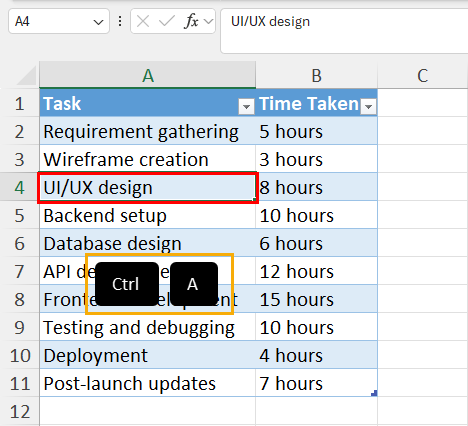Select the 10 hours cell beside Backend setup
Screen dimensions: 468x426
click(316, 215)
